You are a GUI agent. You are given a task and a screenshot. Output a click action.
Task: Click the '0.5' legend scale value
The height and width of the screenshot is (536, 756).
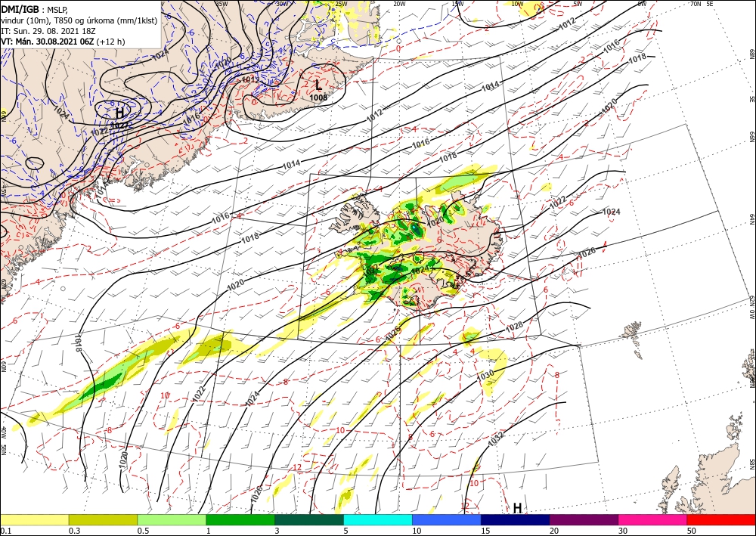click(142, 531)
